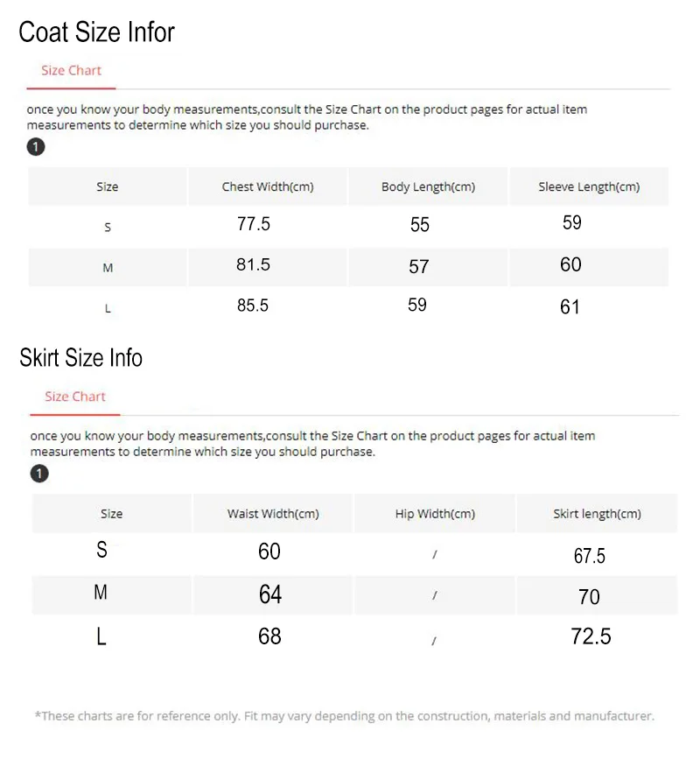Select the Hip Width(cm) column header
700x759 pixels.
pyautogui.click(x=435, y=514)
